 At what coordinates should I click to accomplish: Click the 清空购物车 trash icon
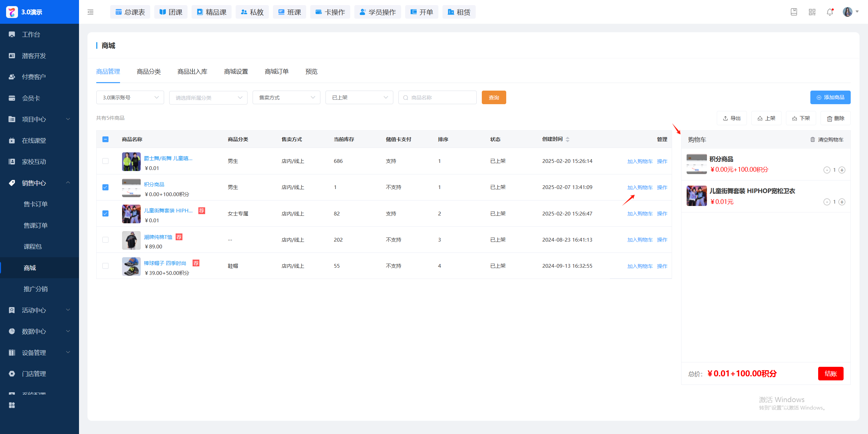[813, 139]
